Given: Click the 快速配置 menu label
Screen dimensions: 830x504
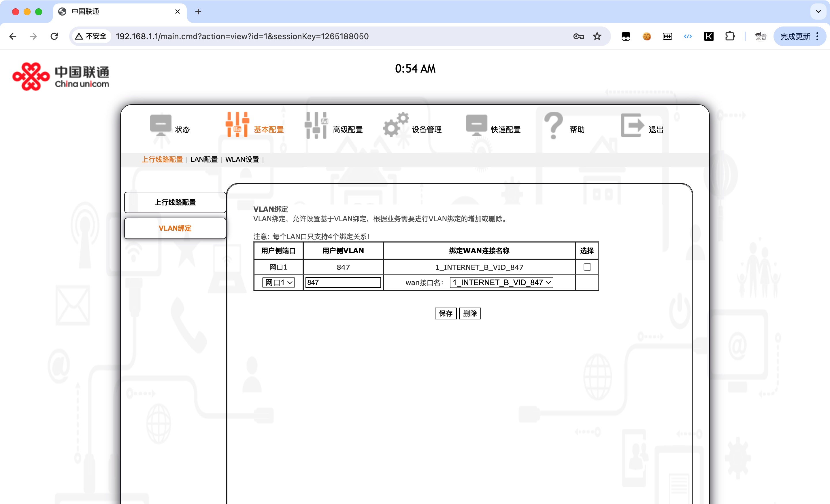Looking at the screenshot, I should [506, 130].
